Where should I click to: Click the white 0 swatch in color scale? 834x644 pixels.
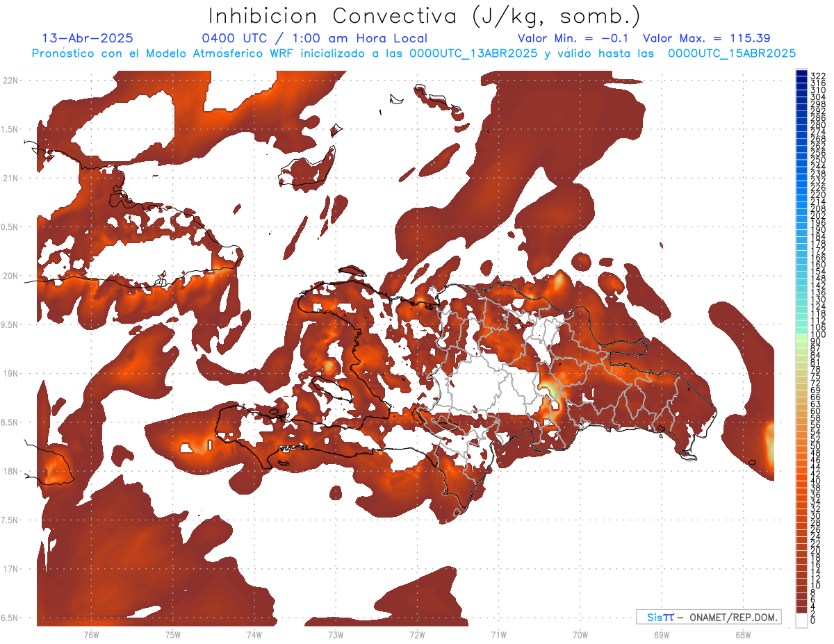coord(801,622)
